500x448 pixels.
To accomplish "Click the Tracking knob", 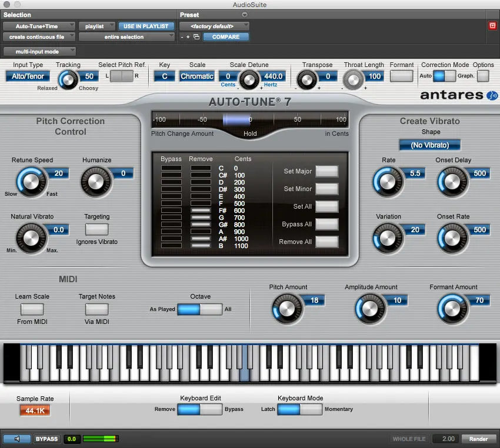I will point(68,79).
